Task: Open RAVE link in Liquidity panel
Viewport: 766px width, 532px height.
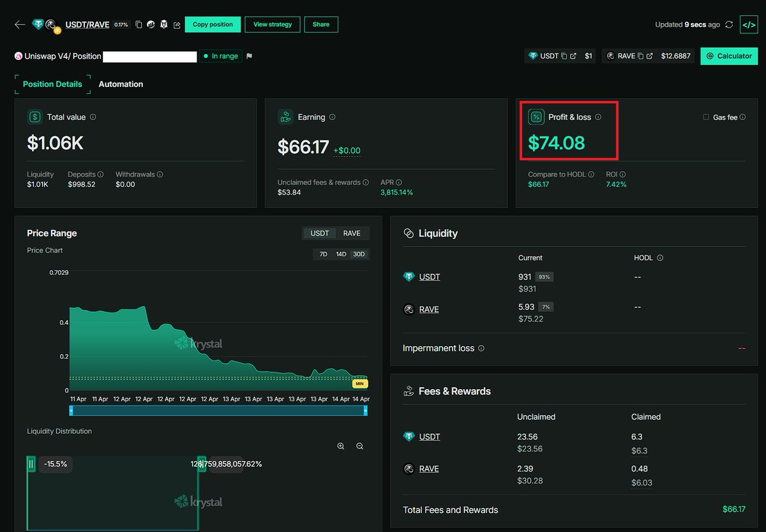Action: click(429, 309)
